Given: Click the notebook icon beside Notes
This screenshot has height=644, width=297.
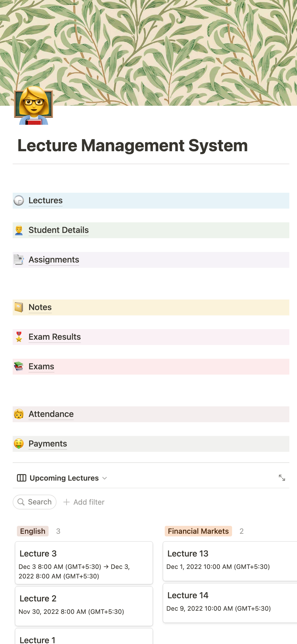Looking at the screenshot, I should tap(19, 307).
